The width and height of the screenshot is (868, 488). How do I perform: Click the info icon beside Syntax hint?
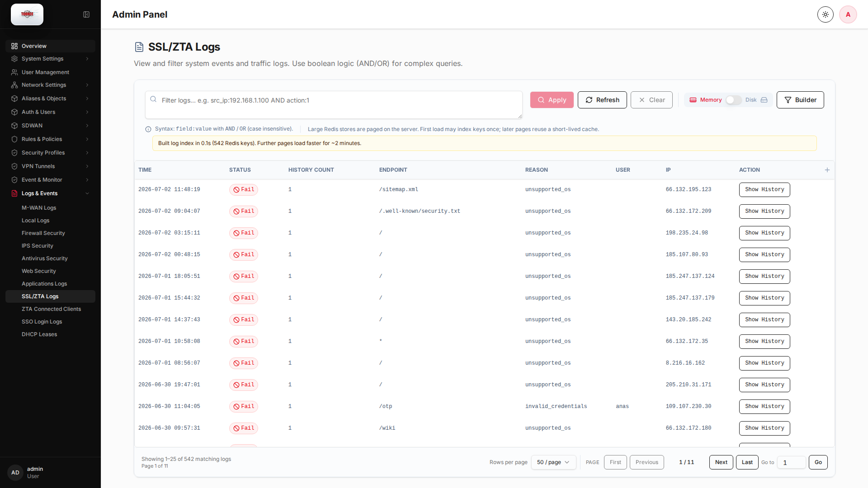pyautogui.click(x=148, y=129)
